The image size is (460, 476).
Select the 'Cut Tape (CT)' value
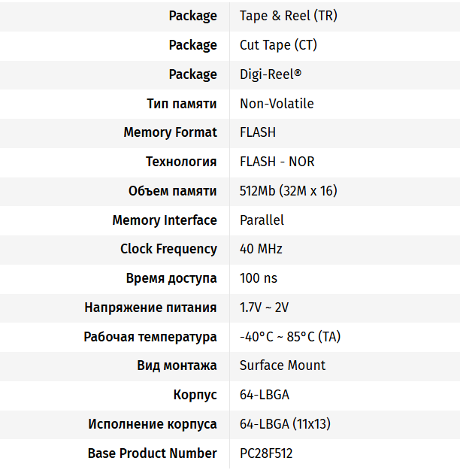[278, 45]
